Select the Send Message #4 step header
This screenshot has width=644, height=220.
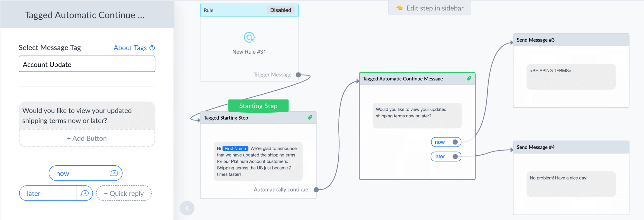[571, 147]
